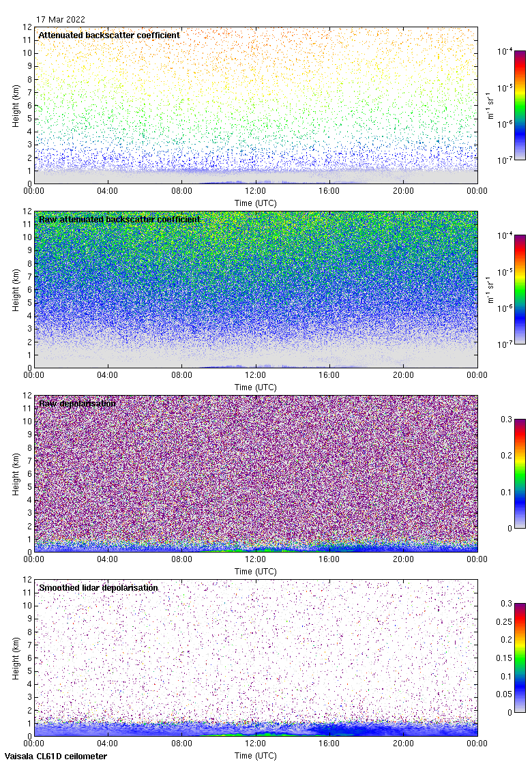Click the 20:00 tick label under Raw depolarisation panel
The image size is (532, 764).
[404, 560]
